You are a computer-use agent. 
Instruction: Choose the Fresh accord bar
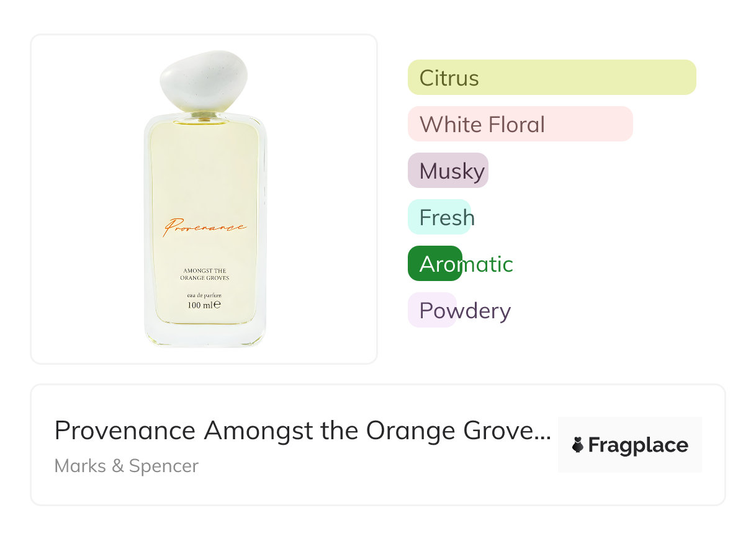439,217
